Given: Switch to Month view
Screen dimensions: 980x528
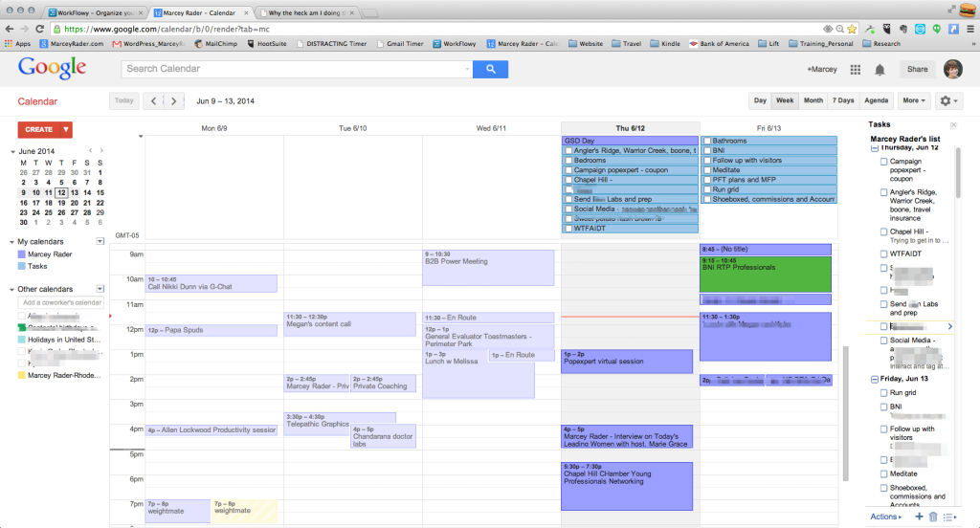Looking at the screenshot, I should pos(813,100).
